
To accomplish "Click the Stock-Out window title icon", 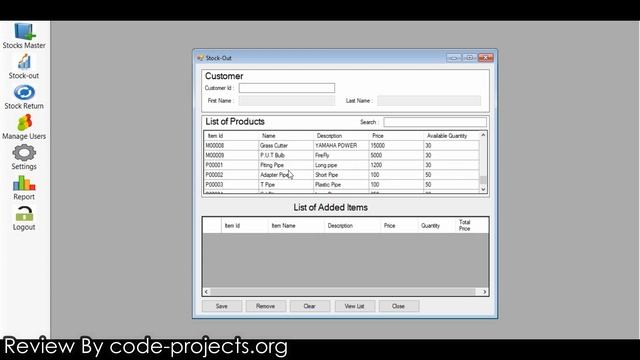I will pyautogui.click(x=200, y=58).
